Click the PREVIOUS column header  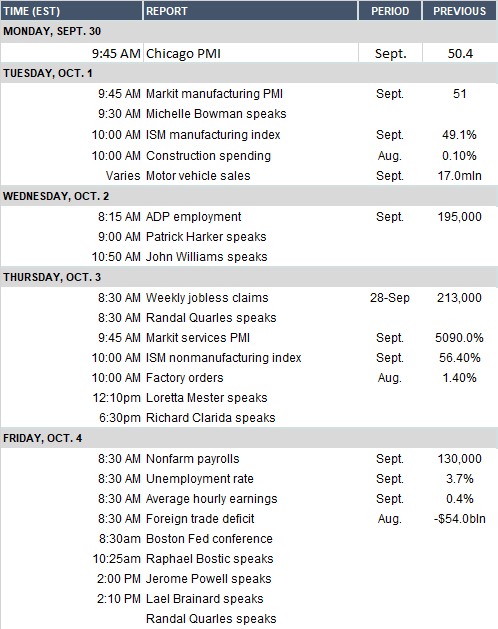click(x=460, y=11)
